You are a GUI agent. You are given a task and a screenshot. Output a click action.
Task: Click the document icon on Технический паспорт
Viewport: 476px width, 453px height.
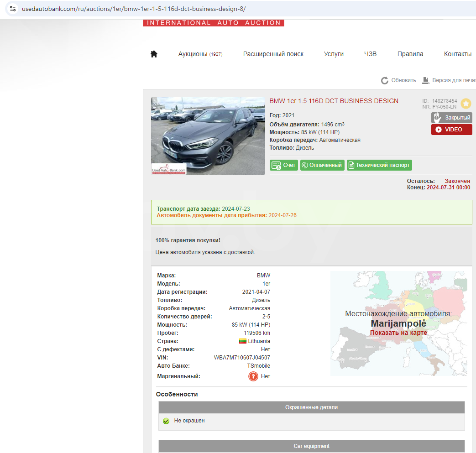click(351, 165)
